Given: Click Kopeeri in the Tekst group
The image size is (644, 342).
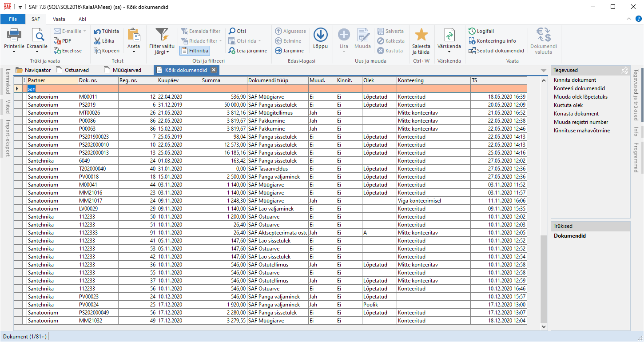Looking at the screenshot, I should point(106,51).
